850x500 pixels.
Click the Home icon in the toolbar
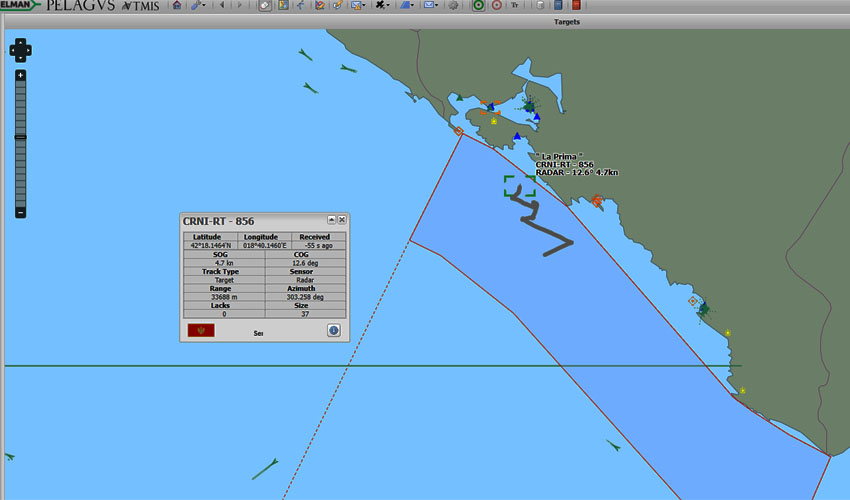[177, 5]
